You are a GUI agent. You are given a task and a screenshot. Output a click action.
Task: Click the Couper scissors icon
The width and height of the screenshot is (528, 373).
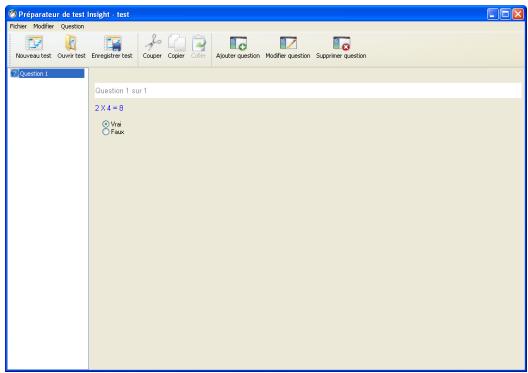[153, 42]
